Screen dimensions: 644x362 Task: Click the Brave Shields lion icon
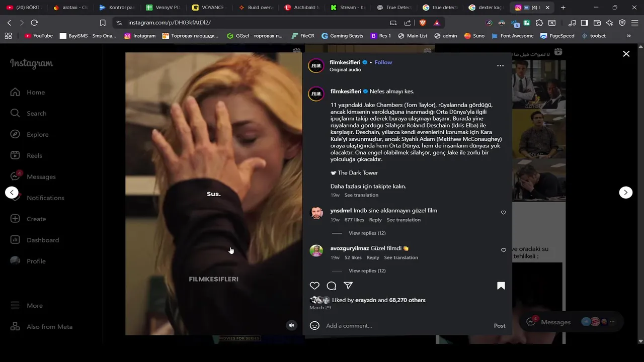click(x=423, y=23)
